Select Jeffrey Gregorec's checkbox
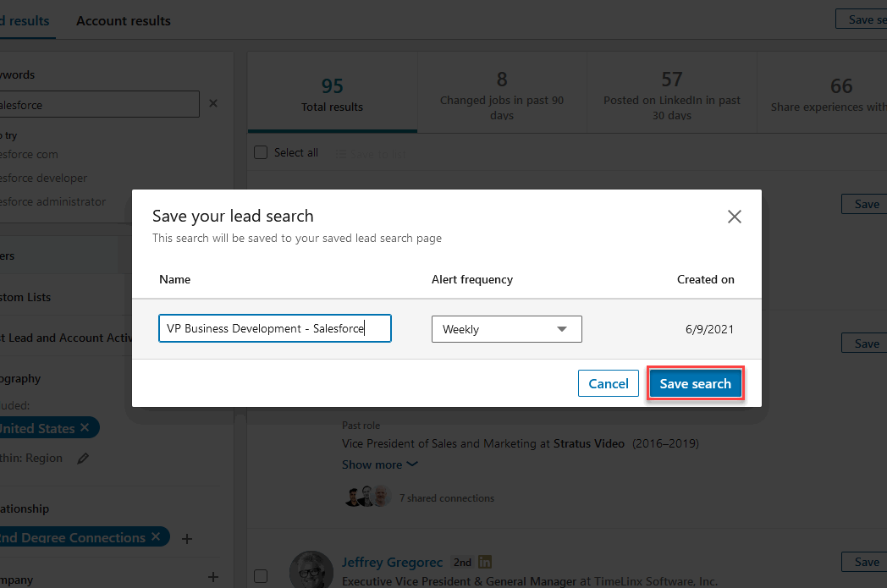 261,576
